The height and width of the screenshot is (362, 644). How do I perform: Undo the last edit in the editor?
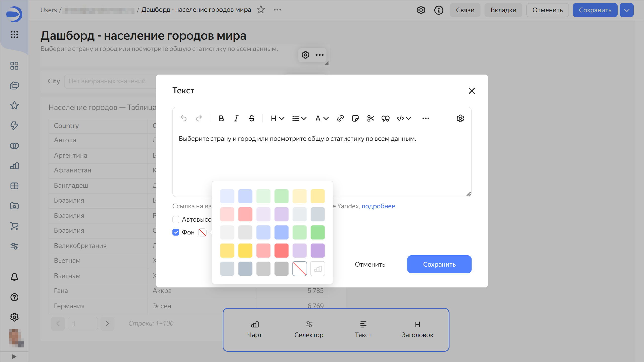tap(184, 118)
